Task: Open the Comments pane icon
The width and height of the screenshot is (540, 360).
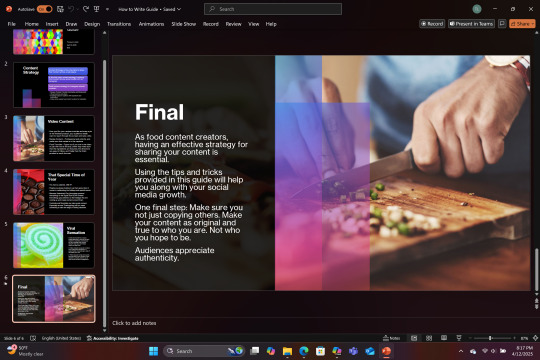Action: pos(502,23)
